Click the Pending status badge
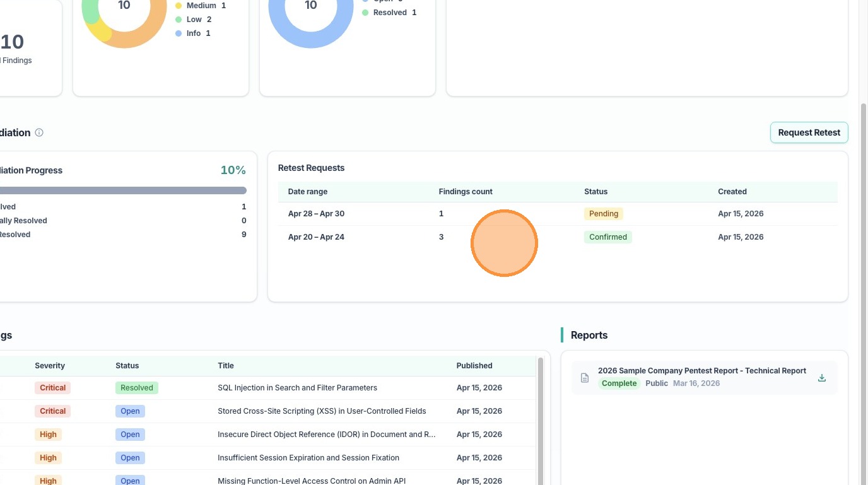The image size is (868, 485). pos(603,214)
